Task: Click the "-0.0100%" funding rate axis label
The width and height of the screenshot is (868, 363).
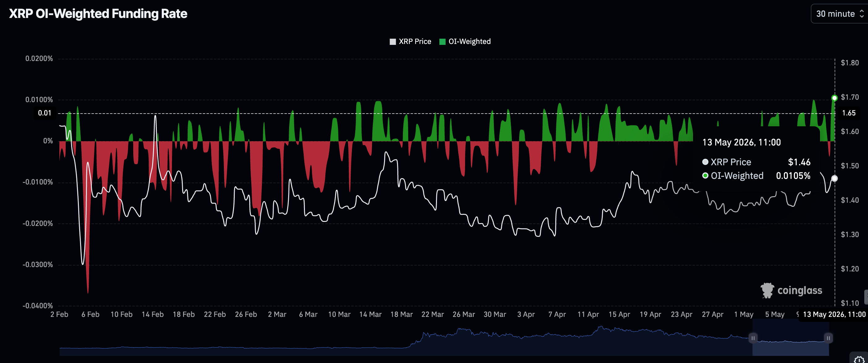Action: [x=38, y=182]
